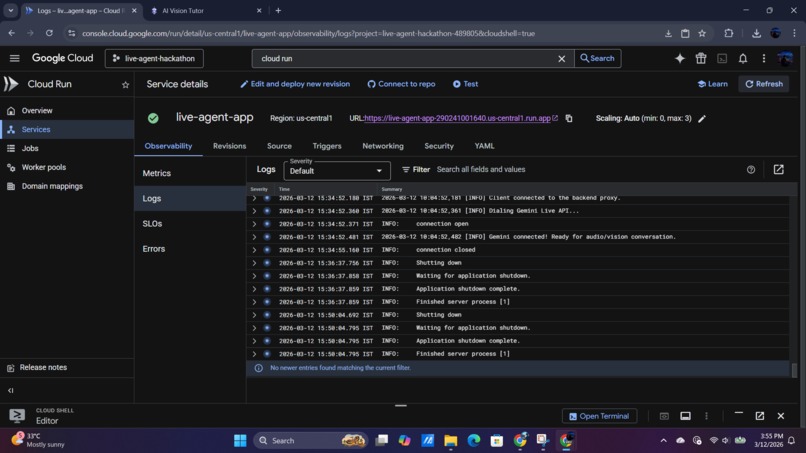Open the browser tab search dropdown
Viewport: 806px width, 453px height.
10,10
